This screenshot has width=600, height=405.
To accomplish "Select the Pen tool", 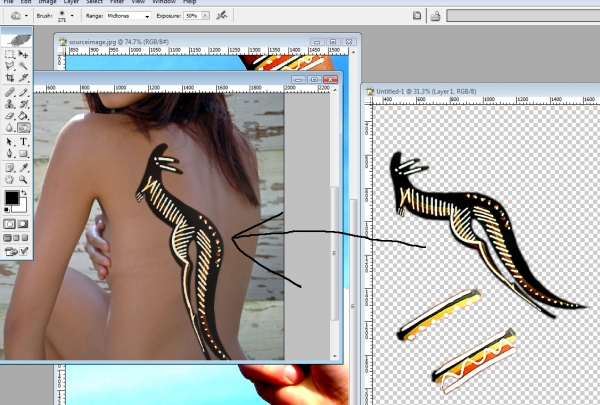I will tap(10, 154).
